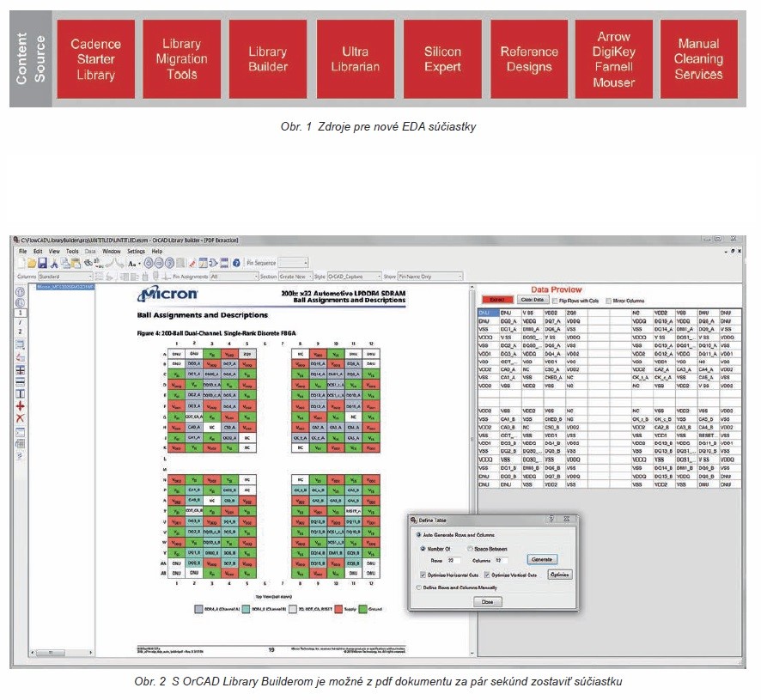Open the Columns Standard dropdown
This screenshot has width=761, height=700.
pyautogui.click(x=65, y=277)
